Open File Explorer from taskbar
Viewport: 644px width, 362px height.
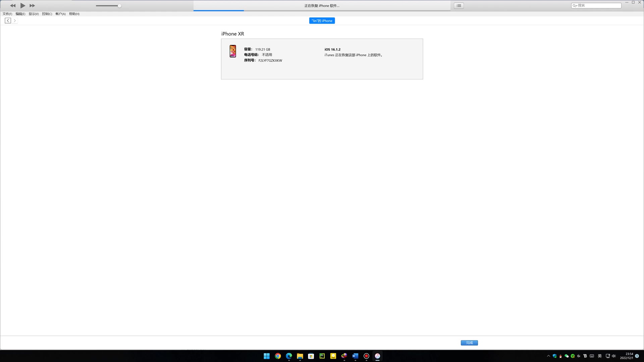click(x=300, y=356)
